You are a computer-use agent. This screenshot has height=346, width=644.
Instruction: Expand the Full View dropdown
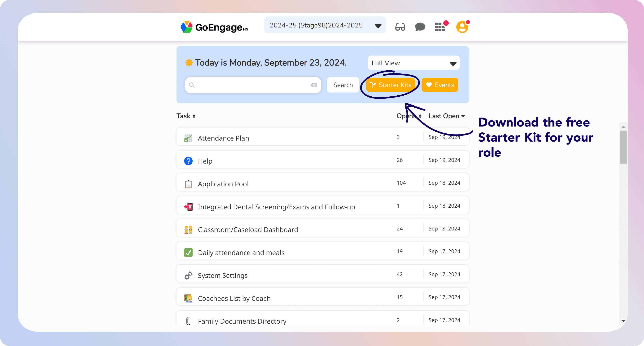click(413, 63)
